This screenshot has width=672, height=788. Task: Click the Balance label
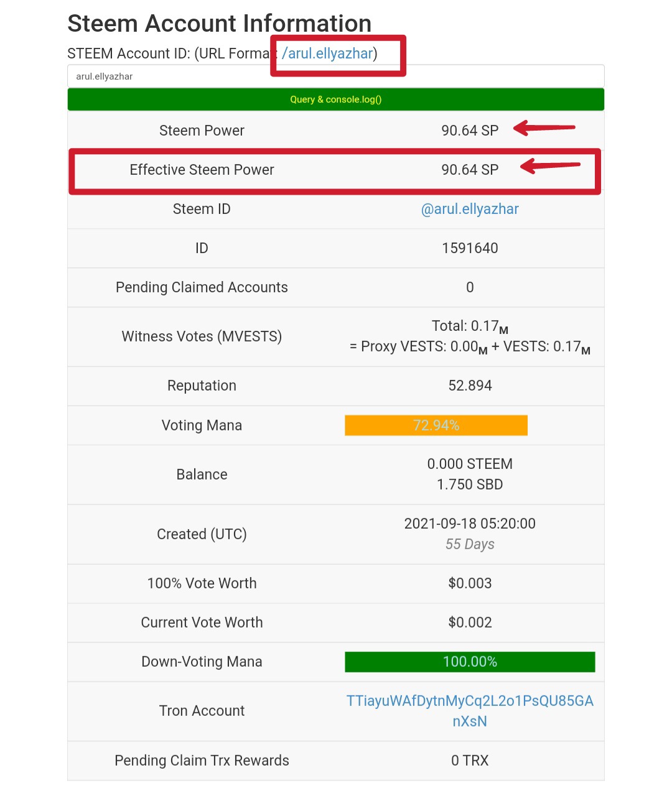click(x=202, y=475)
